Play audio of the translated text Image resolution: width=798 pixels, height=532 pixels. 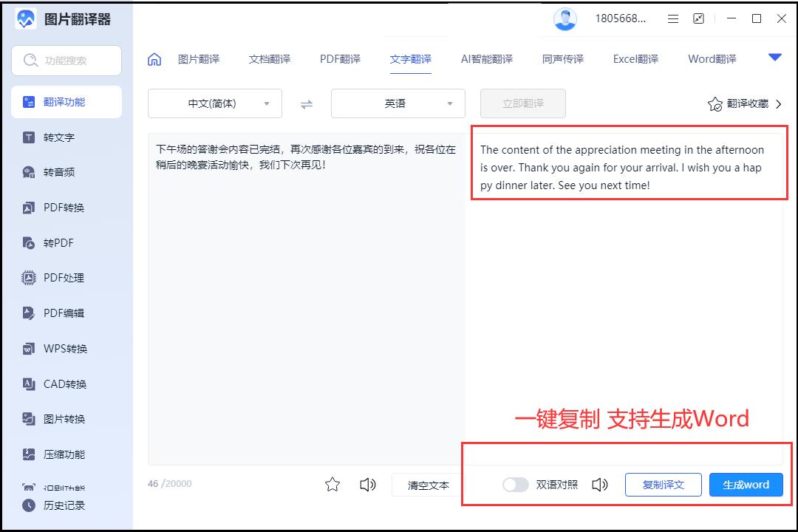(x=599, y=485)
